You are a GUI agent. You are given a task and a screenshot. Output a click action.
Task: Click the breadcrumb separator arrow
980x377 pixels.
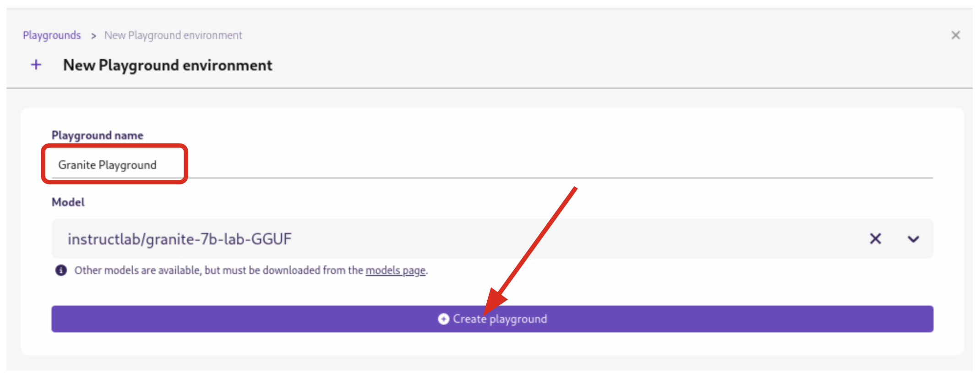coord(93,36)
